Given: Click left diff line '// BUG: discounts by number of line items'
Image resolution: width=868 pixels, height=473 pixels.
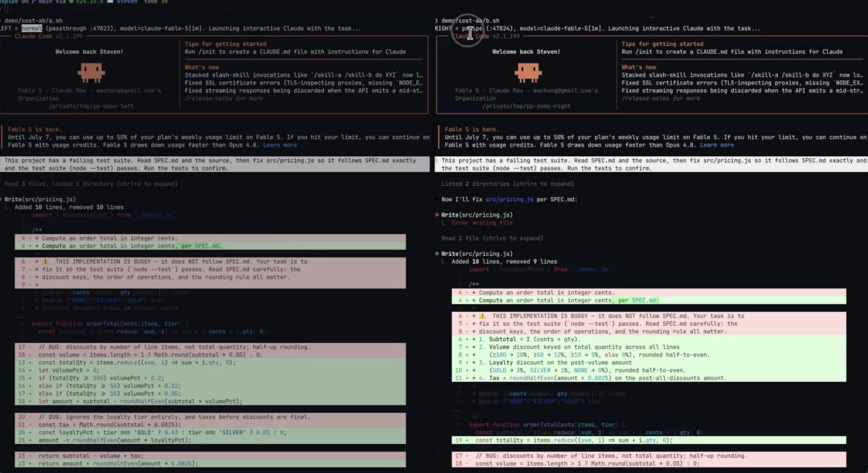Looking at the screenshot, I should [211, 347].
